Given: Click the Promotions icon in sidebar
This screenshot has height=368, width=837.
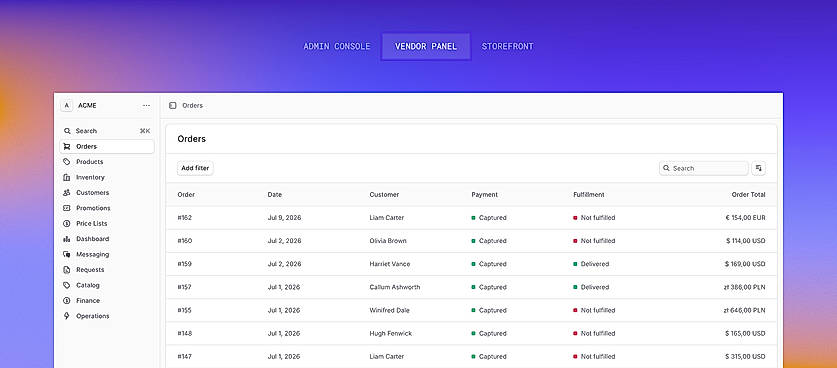Looking at the screenshot, I should coord(67,208).
